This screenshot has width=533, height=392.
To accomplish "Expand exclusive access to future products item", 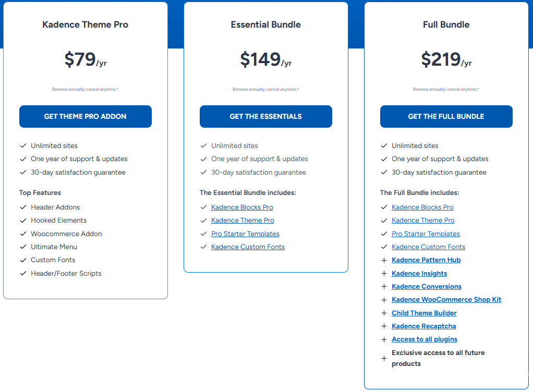I will click(384, 358).
